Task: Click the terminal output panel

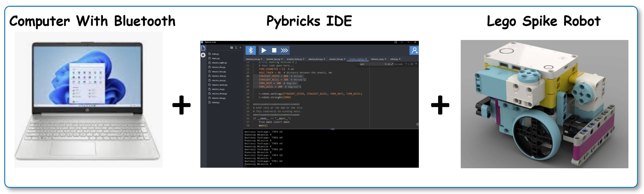Action: tap(331, 148)
